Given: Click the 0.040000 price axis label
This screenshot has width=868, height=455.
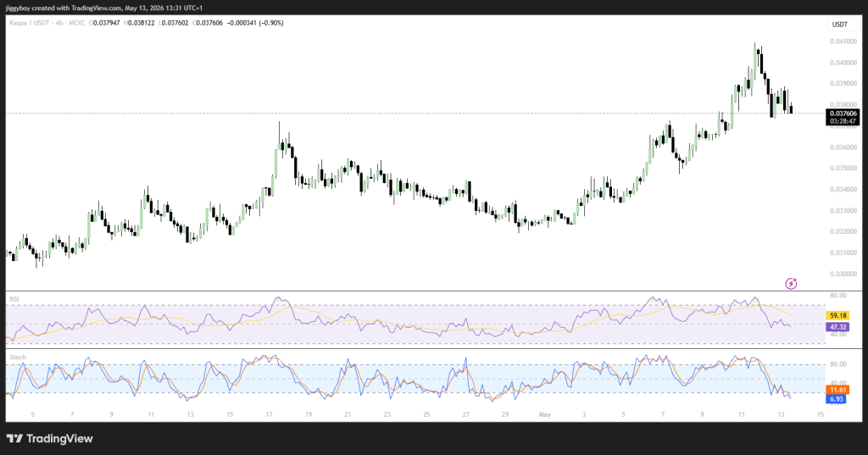Looking at the screenshot, I should [x=843, y=63].
